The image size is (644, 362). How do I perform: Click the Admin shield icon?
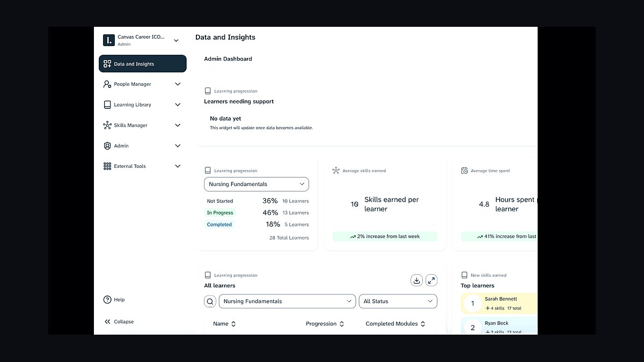[107, 146]
